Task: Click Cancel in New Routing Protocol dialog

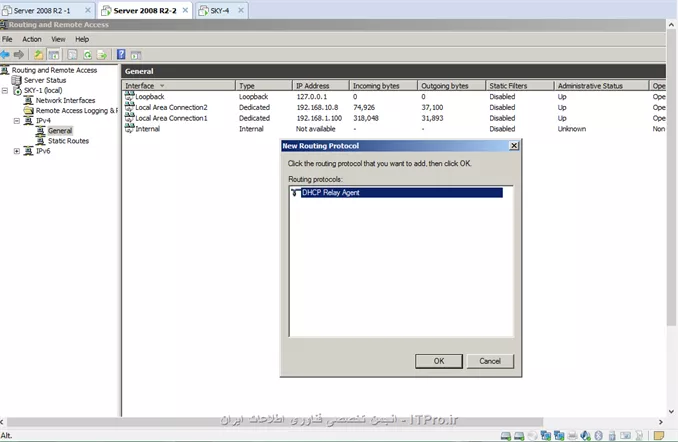Action: pos(490,361)
